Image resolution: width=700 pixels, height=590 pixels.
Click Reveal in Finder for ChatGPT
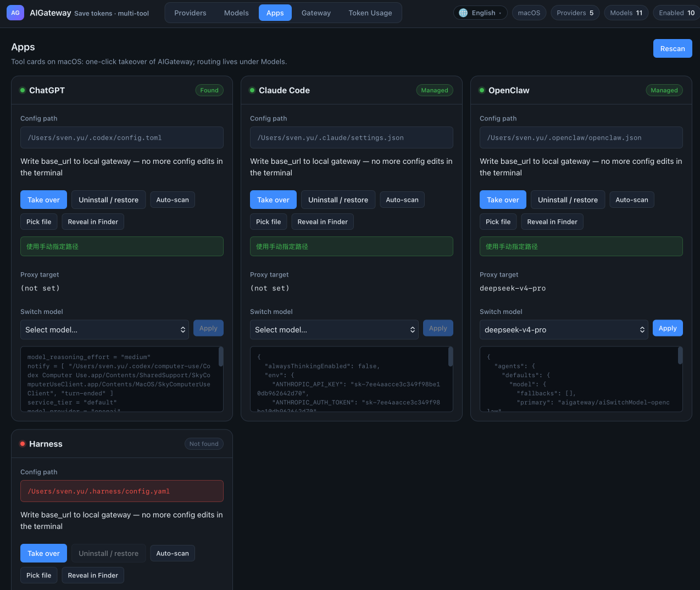(x=93, y=222)
